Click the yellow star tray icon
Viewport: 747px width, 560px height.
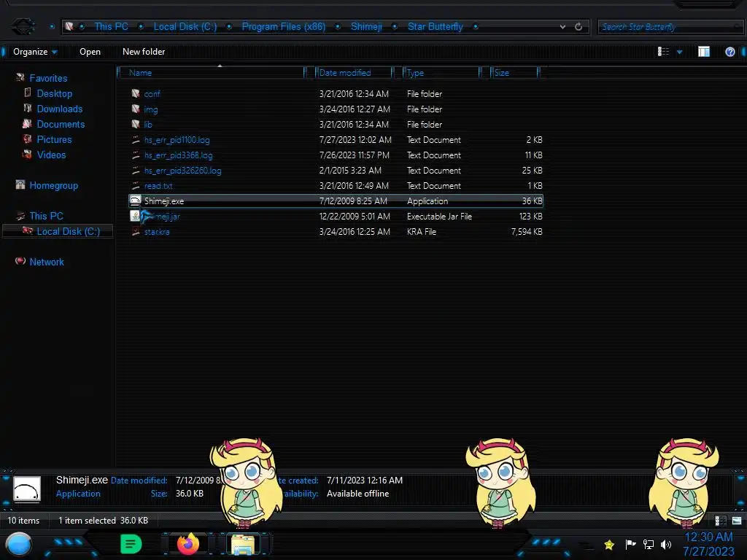(x=609, y=544)
